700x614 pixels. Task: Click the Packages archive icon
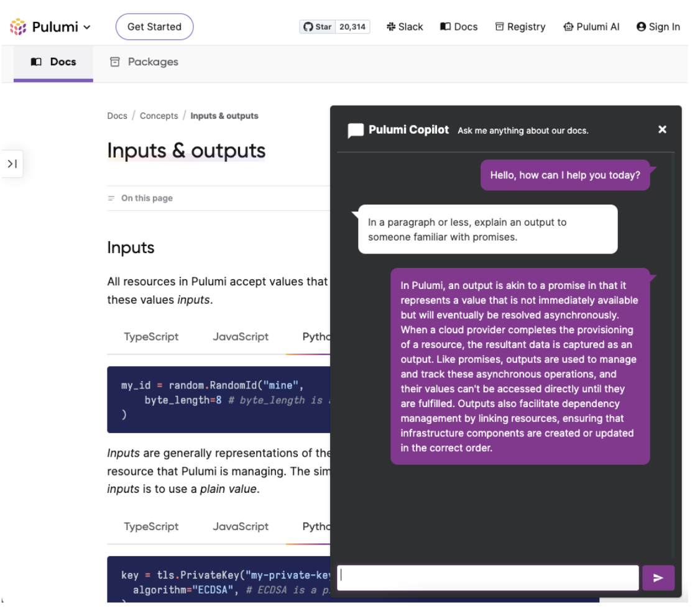tap(115, 62)
